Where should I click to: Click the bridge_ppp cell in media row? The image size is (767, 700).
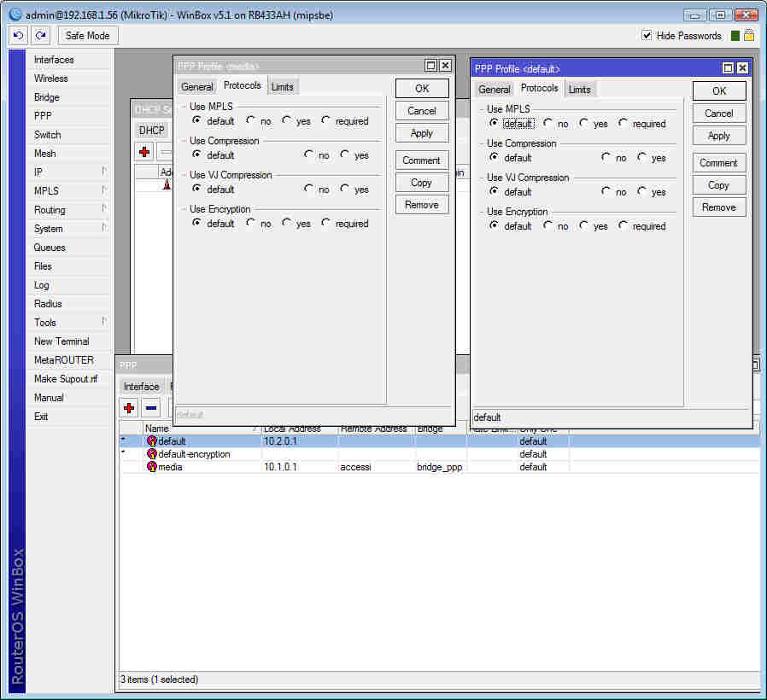click(439, 467)
